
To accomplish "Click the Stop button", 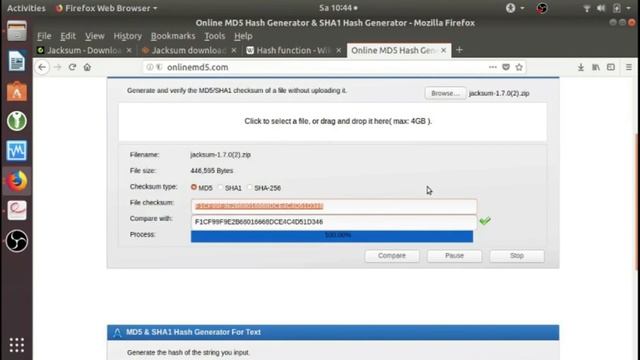I will [517, 256].
